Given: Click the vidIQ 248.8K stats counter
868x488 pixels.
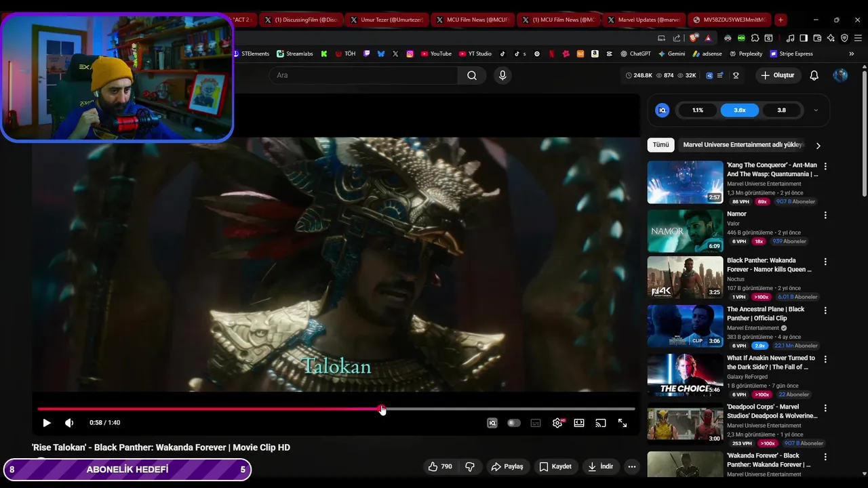Looking at the screenshot, I should tap(639, 75).
